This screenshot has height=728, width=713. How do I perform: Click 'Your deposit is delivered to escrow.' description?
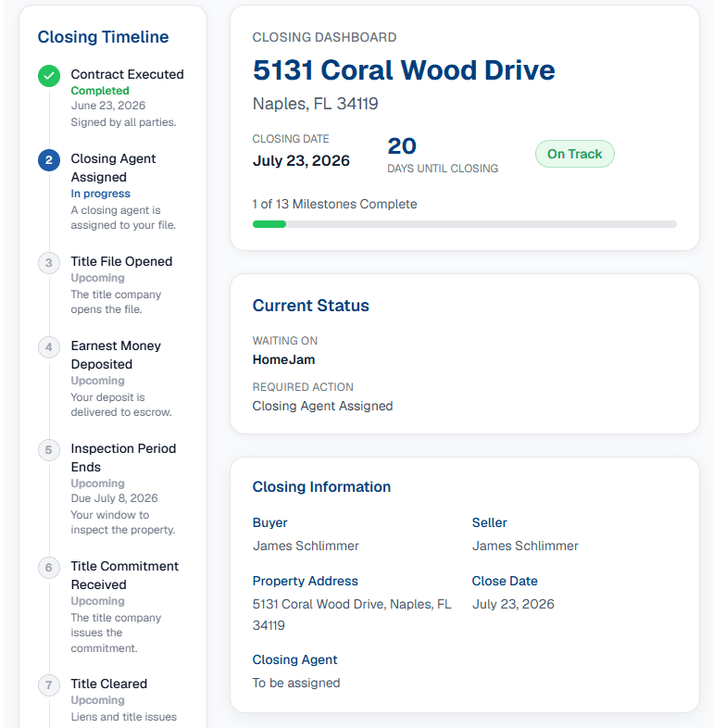[x=121, y=405]
